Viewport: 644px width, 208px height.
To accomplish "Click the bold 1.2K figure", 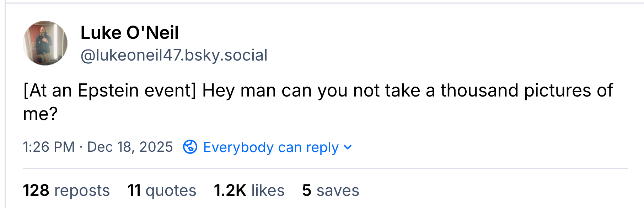I will pos(230,190).
